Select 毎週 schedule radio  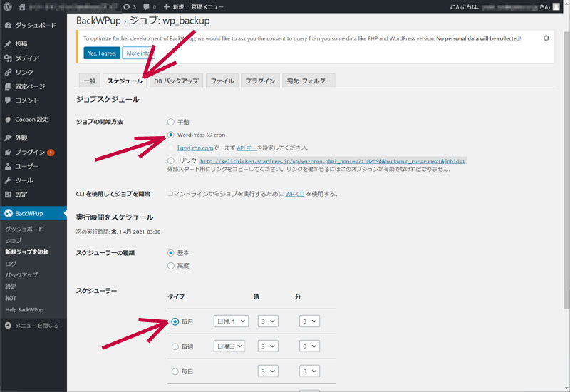[175, 346]
